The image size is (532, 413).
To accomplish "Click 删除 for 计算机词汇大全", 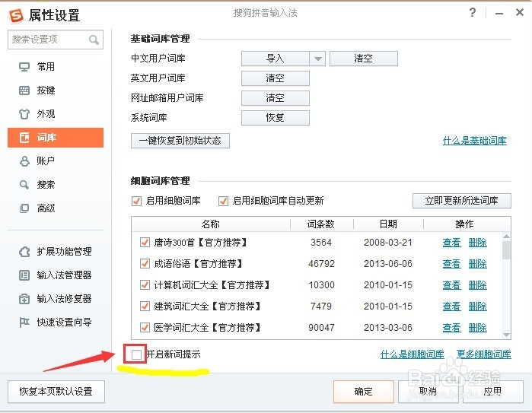I will (x=478, y=285).
